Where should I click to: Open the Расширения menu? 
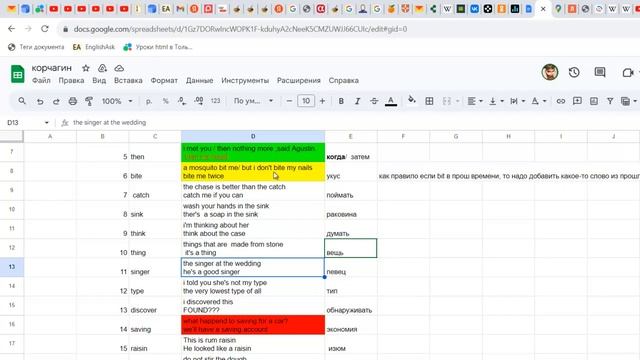point(299,80)
